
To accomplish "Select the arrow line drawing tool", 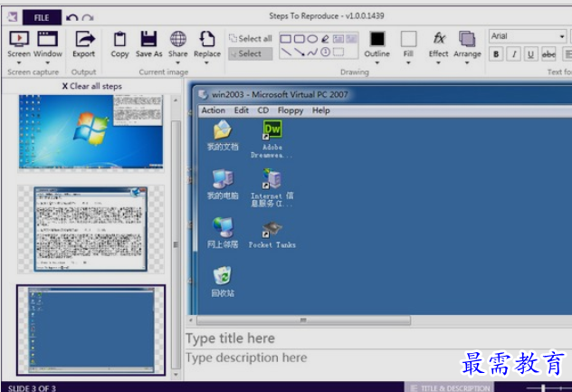I will click(300, 53).
